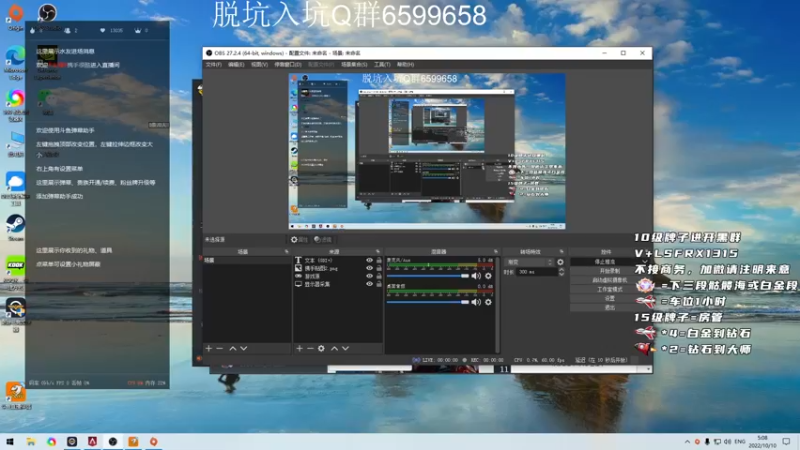Toggle visibility of Text (GDI+) source
Screen dimensions: 800x450
click(x=369, y=260)
